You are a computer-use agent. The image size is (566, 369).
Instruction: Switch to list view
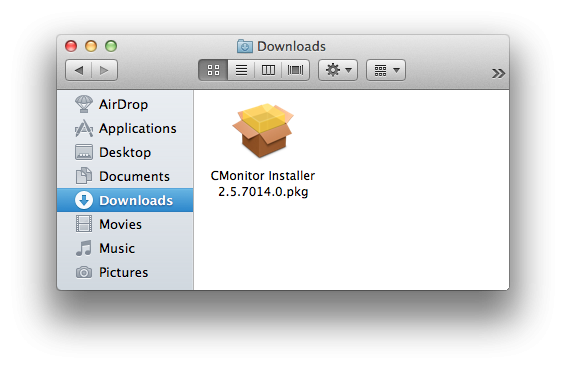241,70
